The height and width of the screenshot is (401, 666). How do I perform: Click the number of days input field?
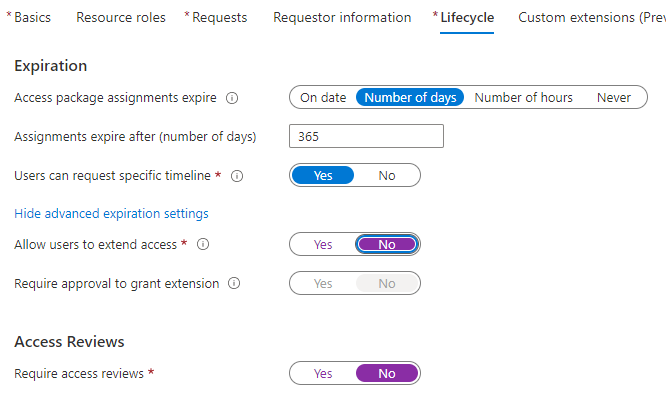(366, 137)
